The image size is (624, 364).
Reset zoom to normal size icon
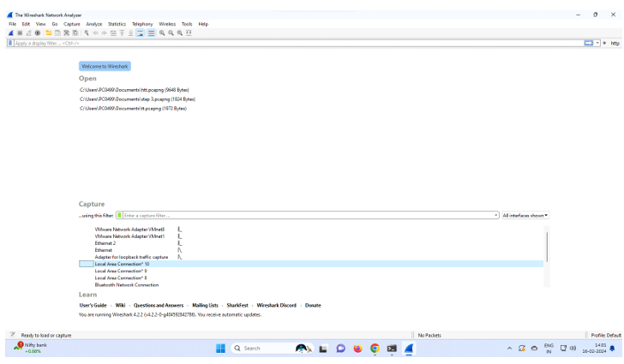click(x=180, y=33)
